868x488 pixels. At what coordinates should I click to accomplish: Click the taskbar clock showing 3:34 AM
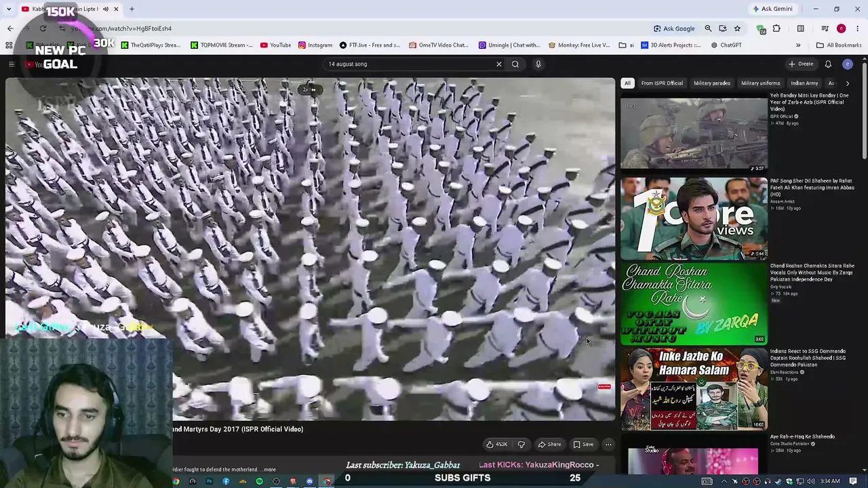point(830,481)
